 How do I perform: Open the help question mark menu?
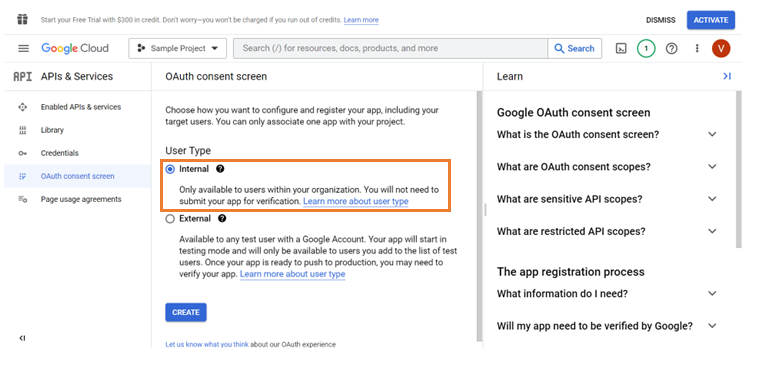[x=672, y=48]
